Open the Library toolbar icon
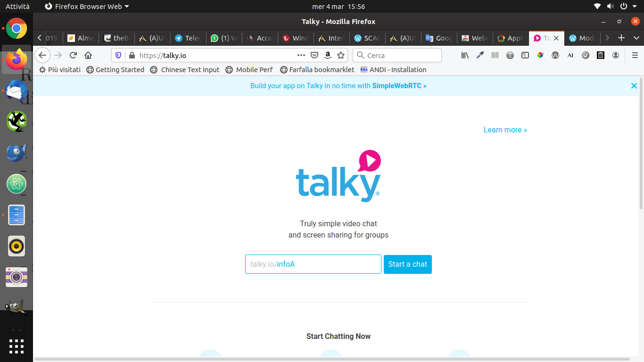This screenshot has width=644, height=362. click(x=465, y=55)
